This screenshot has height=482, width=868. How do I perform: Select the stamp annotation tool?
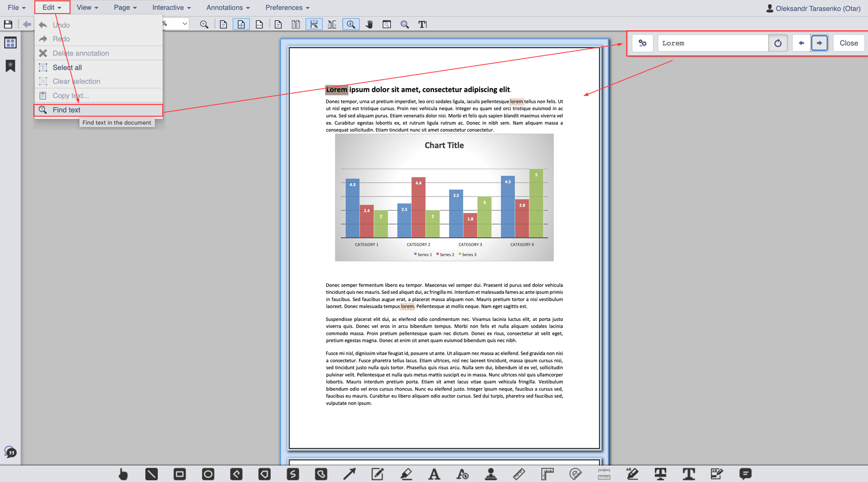(x=491, y=474)
